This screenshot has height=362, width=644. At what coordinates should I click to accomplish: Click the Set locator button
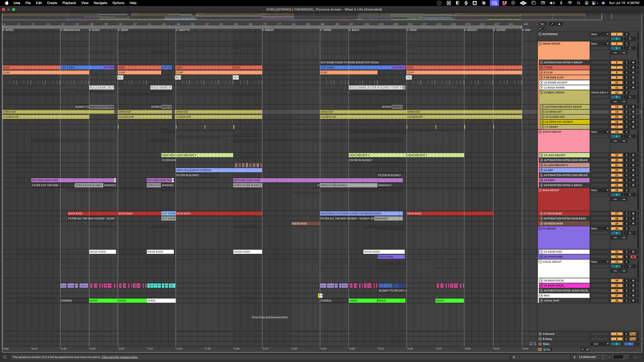click(x=542, y=24)
